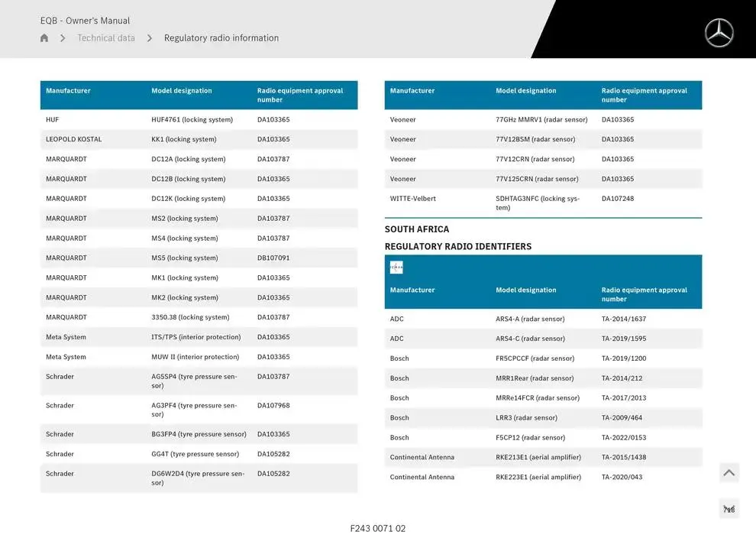Open the Technical data breadcrumb link
Image resolution: width=756 pixels, height=535 pixels.
pos(106,38)
